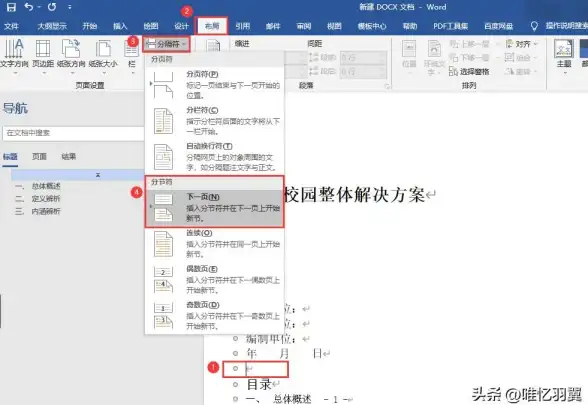Open the 百度网盘 tab
This screenshot has height=405, width=588.
[x=499, y=26]
